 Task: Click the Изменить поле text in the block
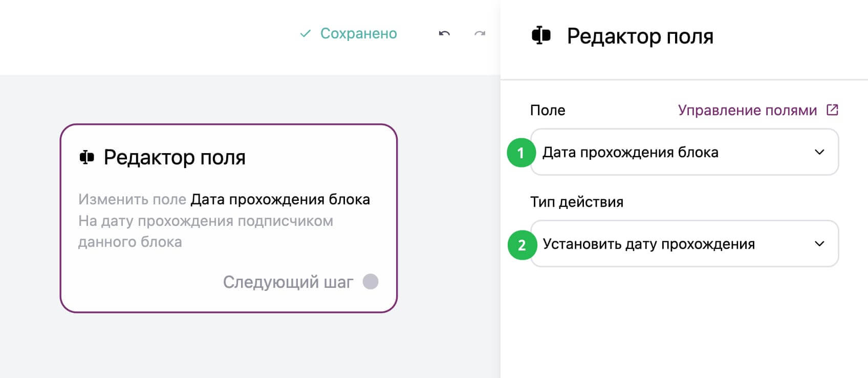[132, 199]
